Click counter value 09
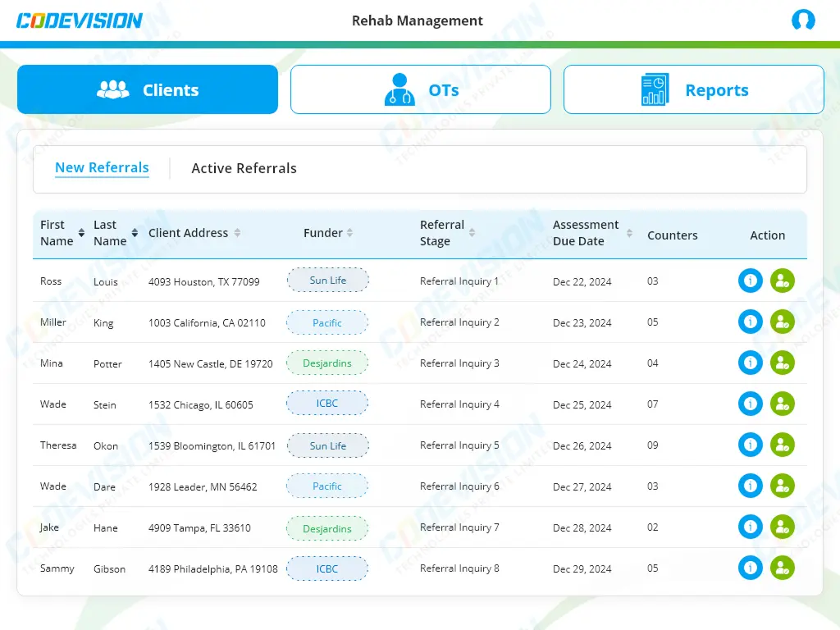 pos(652,445)
